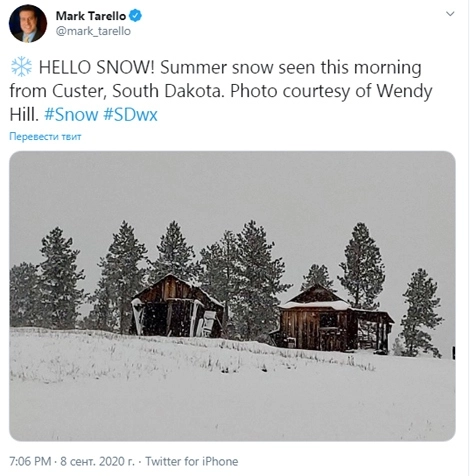Open Mark Tarello's profile avatar
Viewport: 470px width, 476px height.
28,24
